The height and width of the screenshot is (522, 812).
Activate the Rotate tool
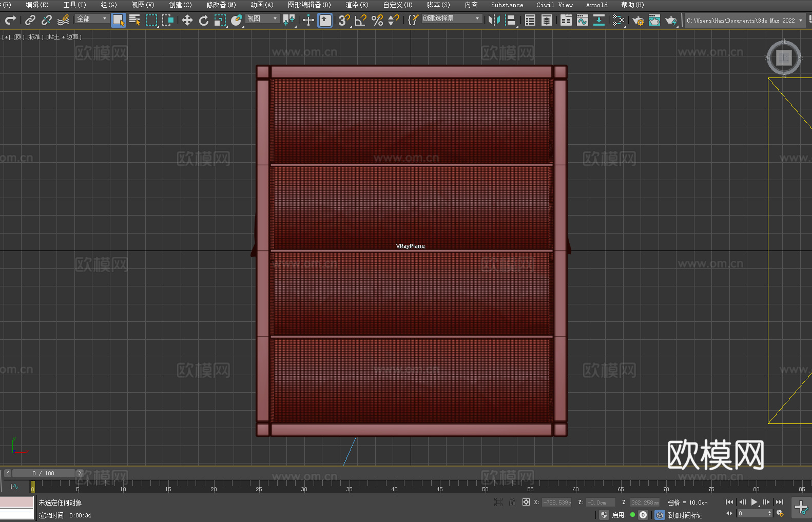[204, 20]
